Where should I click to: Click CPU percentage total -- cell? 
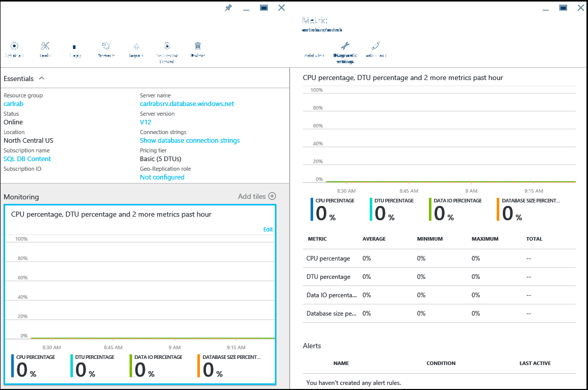point(528,258)
